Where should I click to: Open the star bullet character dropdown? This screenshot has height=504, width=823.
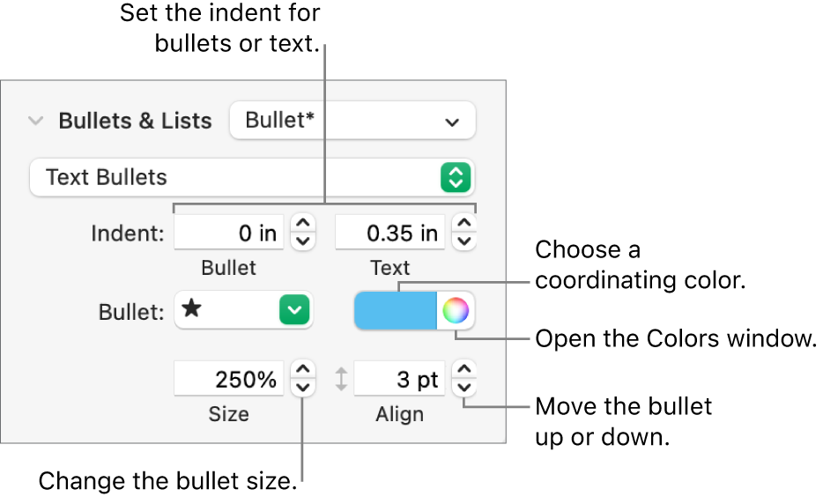pyautogui.click(x=244, y=310)
